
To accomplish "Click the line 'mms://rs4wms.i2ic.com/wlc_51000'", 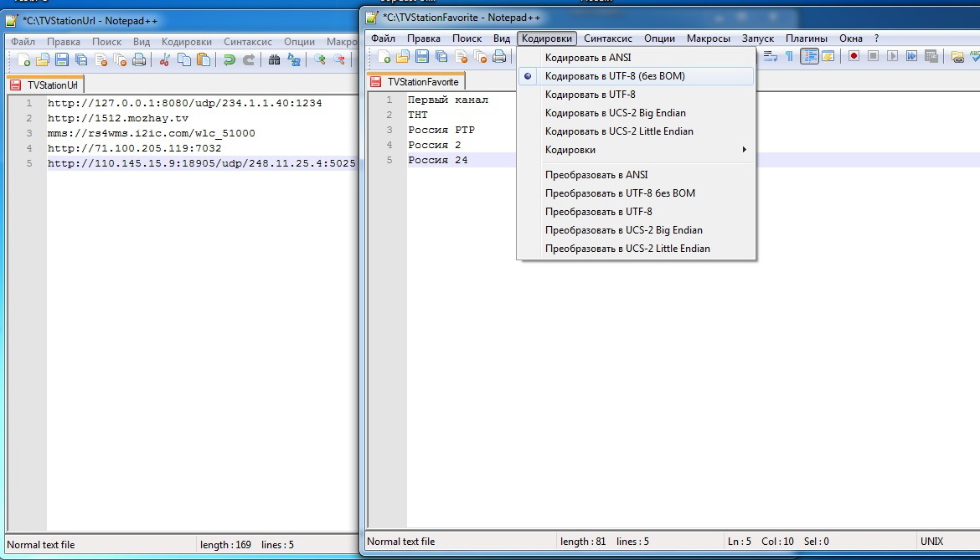I will tap(152, 133).
